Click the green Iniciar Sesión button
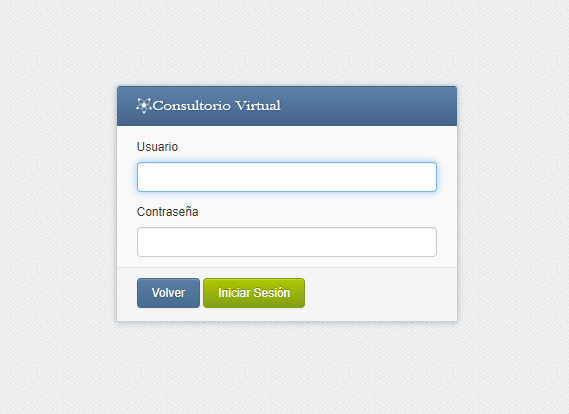The width and height of the screenshot is (569, 414). pyautogui.click(x=254, y=293)
